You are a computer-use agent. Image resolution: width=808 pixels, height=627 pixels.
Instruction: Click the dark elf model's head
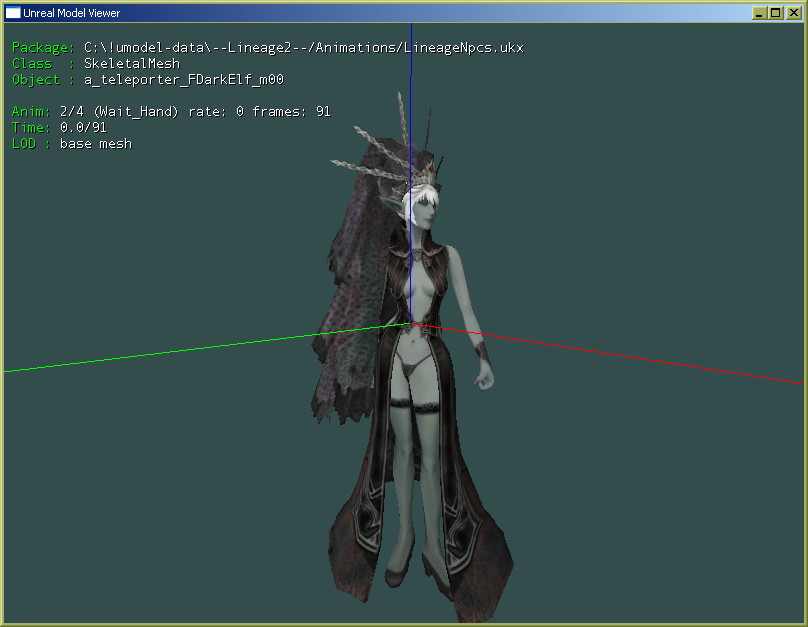tap(422, 206)
